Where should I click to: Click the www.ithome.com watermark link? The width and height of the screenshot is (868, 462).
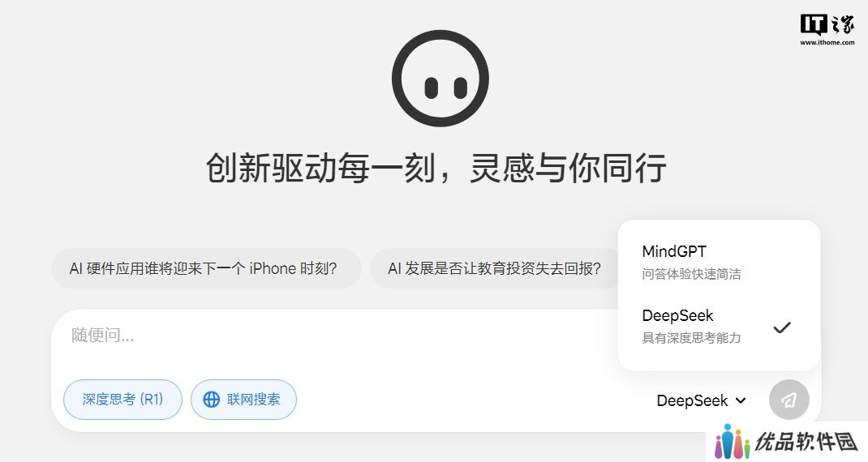[x=827, y=42]
